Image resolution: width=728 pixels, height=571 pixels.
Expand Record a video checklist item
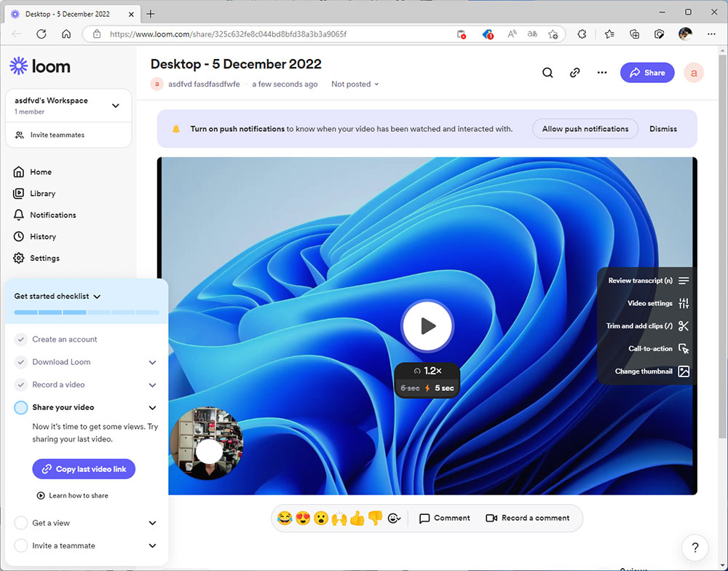152,385
